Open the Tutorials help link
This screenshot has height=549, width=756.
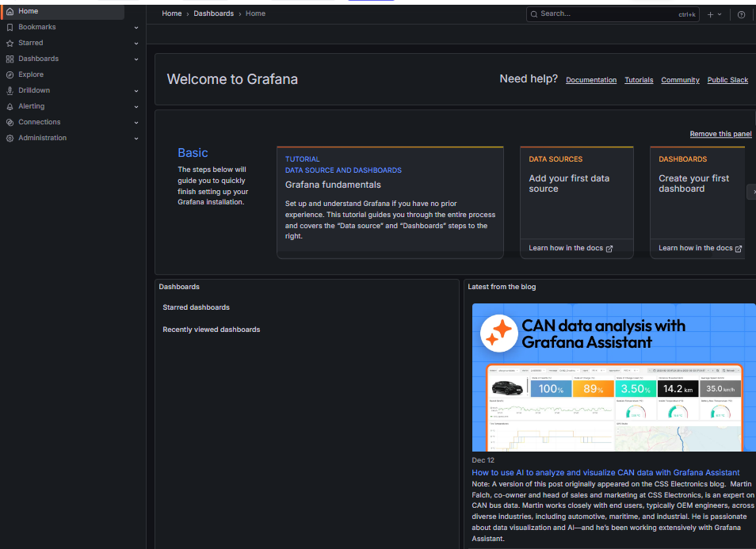(x=639, y=80)
